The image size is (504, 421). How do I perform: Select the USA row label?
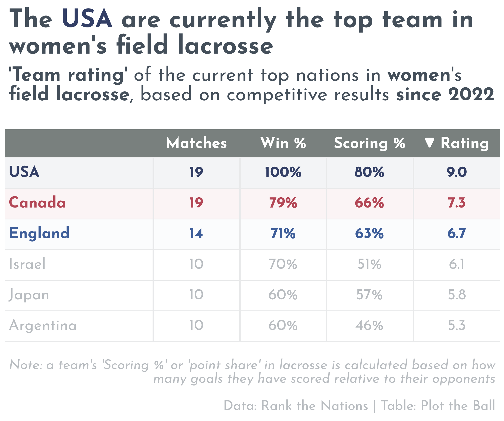coord(24,172)
